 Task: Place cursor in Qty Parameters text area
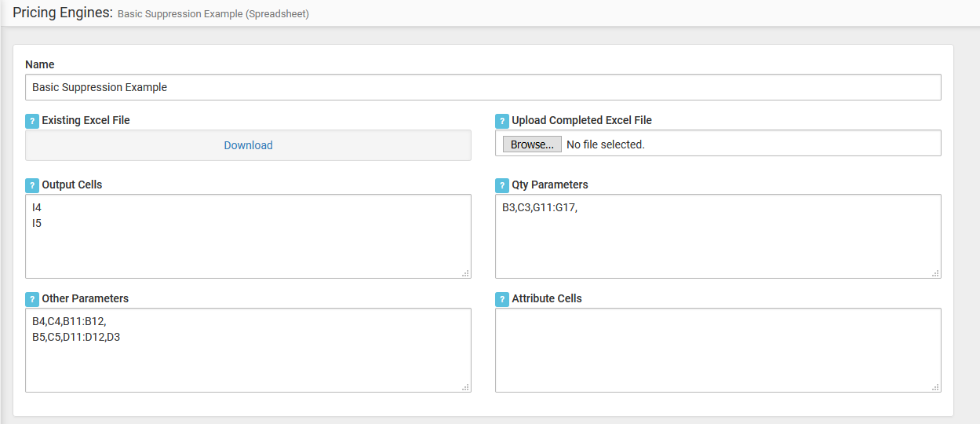coord(718,236)
